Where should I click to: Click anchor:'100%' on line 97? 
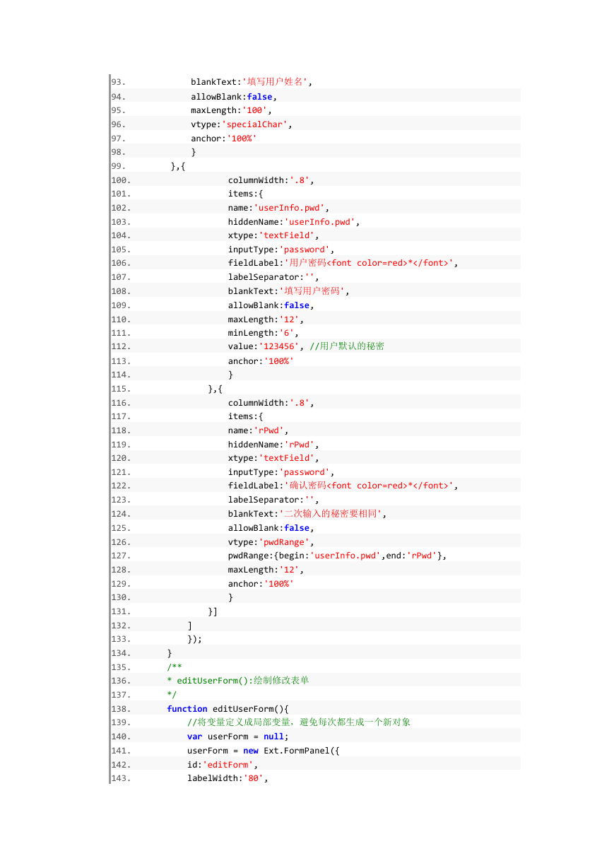[224, 138]
